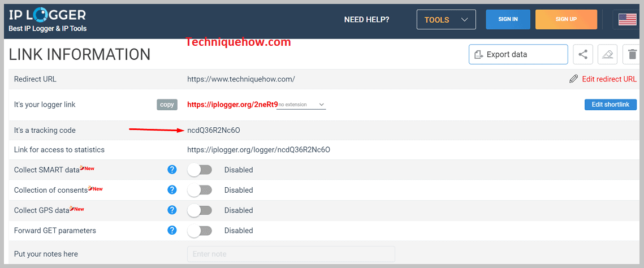Open help for Forward GET parameters
This screenshot has height=268, width=644.
172,230
